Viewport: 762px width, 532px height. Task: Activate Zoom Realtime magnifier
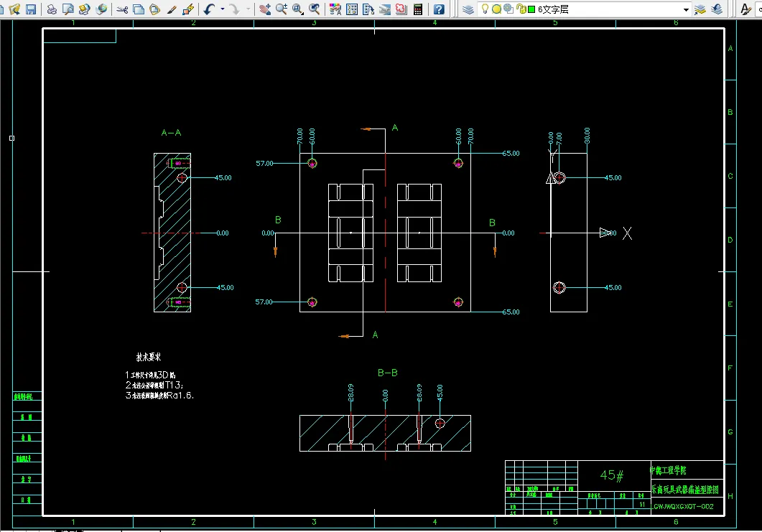[282, 9]
